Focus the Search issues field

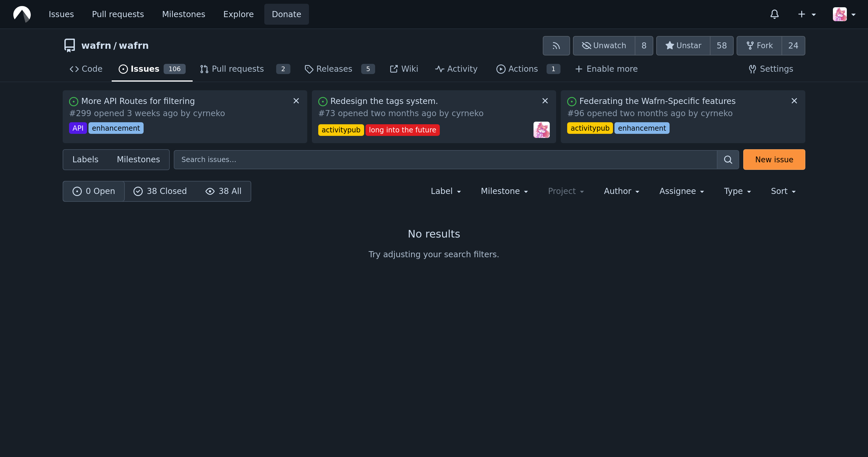[x=445, y=159]
